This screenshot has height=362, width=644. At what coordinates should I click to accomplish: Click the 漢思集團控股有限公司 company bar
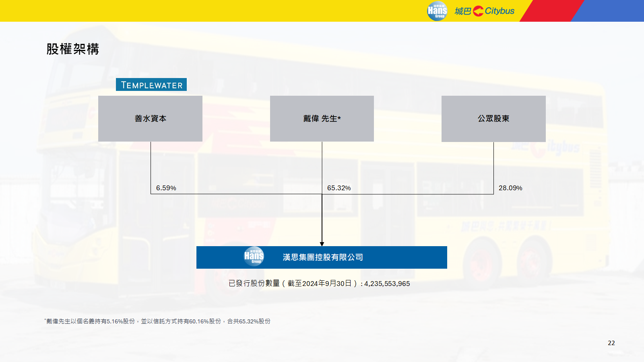(322, 257)
